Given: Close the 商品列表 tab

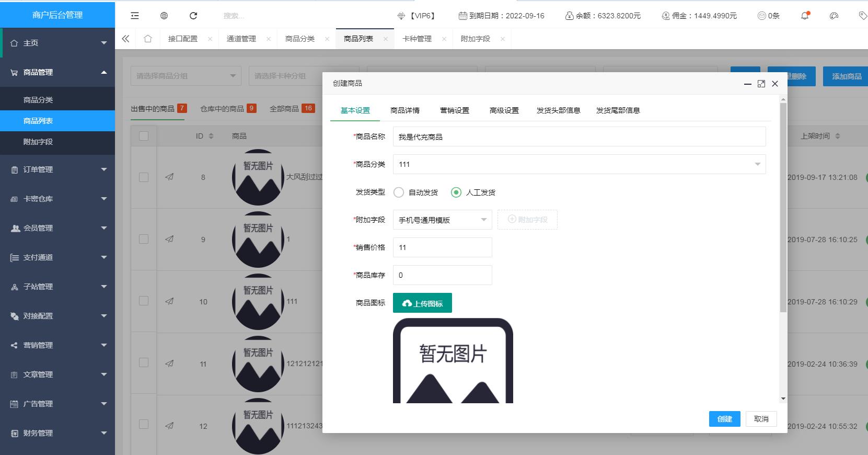Looking at the screenshot, I should pyautogui.click(x=386, y=39).
